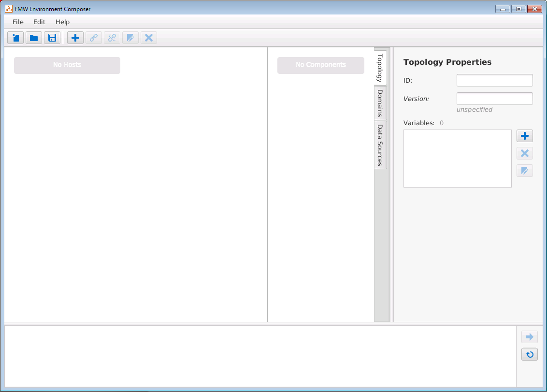Screen dimensions: 547x392
Task: Click the FMW Environment Composer title icon
Action: click(x=9, y=9)
